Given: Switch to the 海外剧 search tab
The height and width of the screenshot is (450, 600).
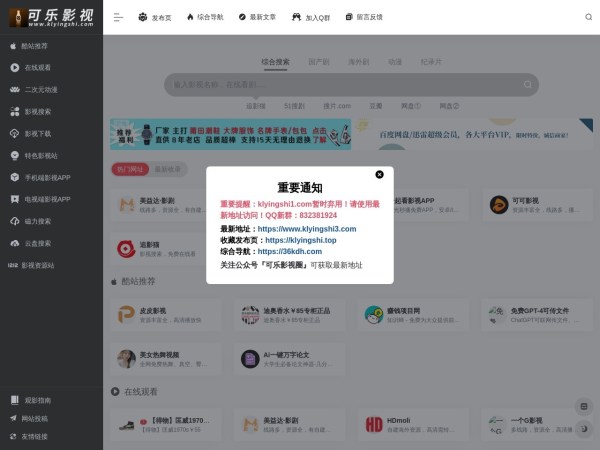Looking at the screenshot, I should [x=357, y=61].
